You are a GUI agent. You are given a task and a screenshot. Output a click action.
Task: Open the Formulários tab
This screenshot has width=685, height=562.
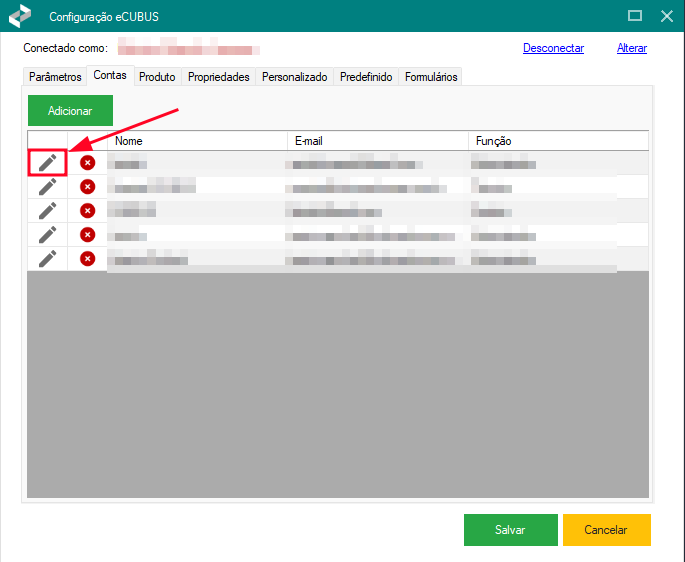pos(431,77)
